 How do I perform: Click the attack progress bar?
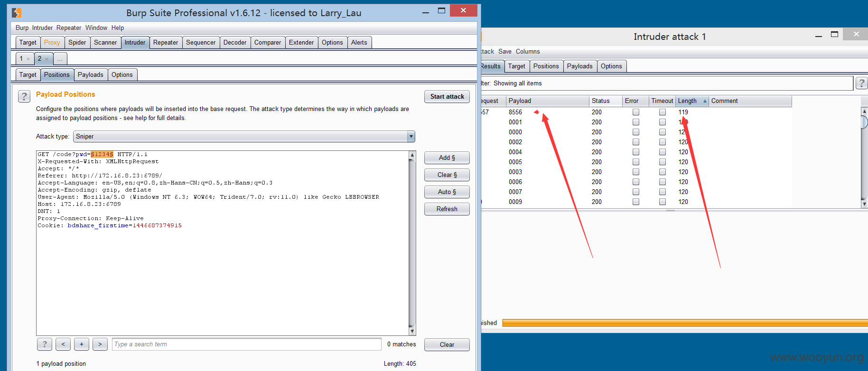point(685,323)
